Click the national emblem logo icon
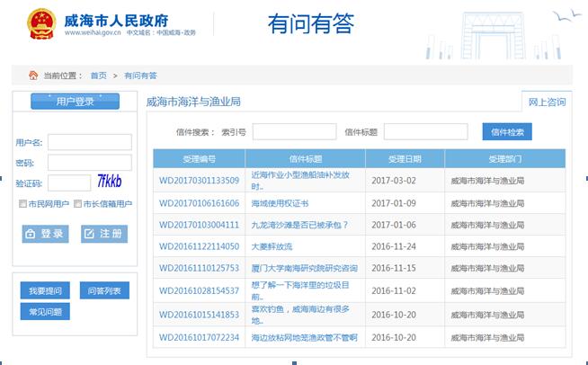Viewport: 588px width, 365px height. 40,22
